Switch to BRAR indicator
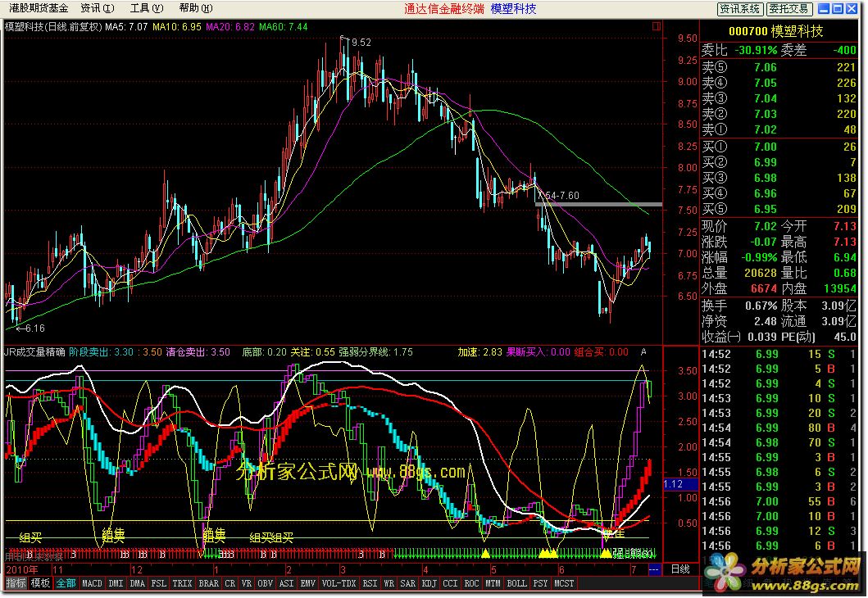Viewport: 868px width, 598px height. [209, 583]
